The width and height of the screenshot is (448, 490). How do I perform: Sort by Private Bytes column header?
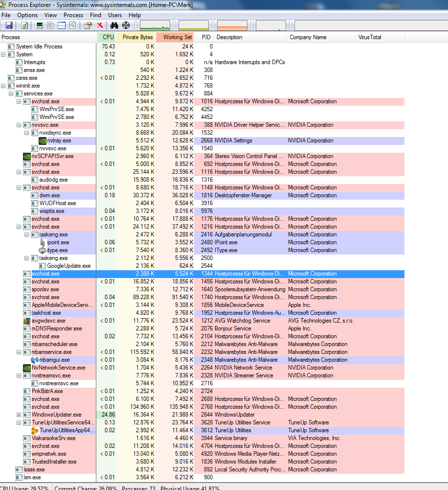point(135,37)
